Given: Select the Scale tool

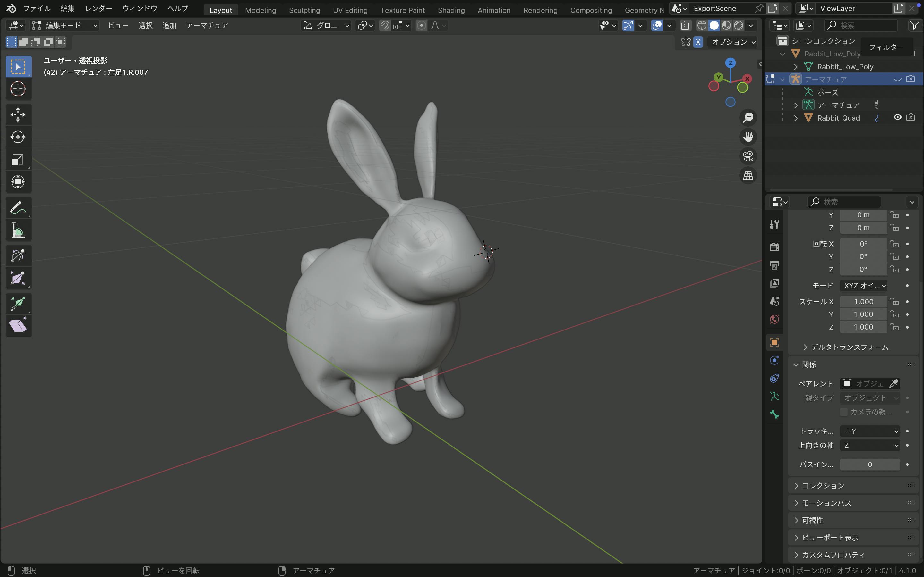Looking at the screenshot, I should (x=18, y=160).
